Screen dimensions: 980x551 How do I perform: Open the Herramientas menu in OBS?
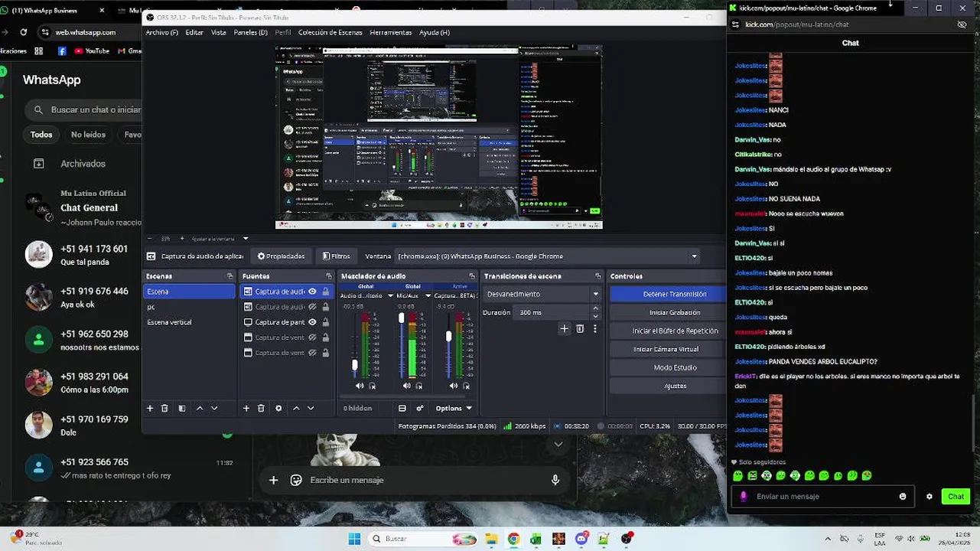coord(391,33)
